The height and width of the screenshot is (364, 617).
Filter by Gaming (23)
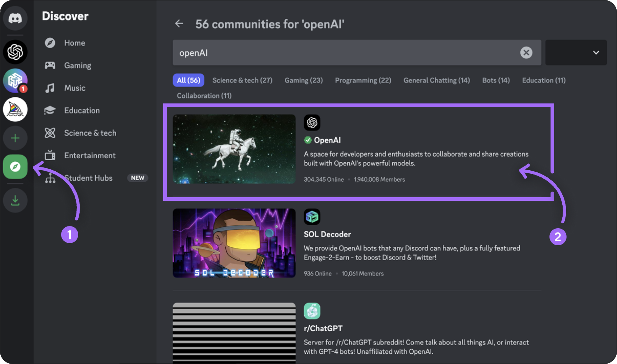click(304, 80)
